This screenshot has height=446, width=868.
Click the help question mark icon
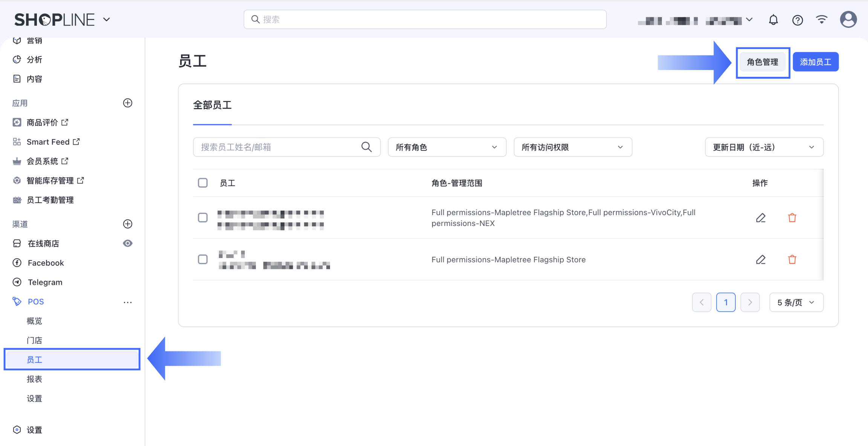797,20
